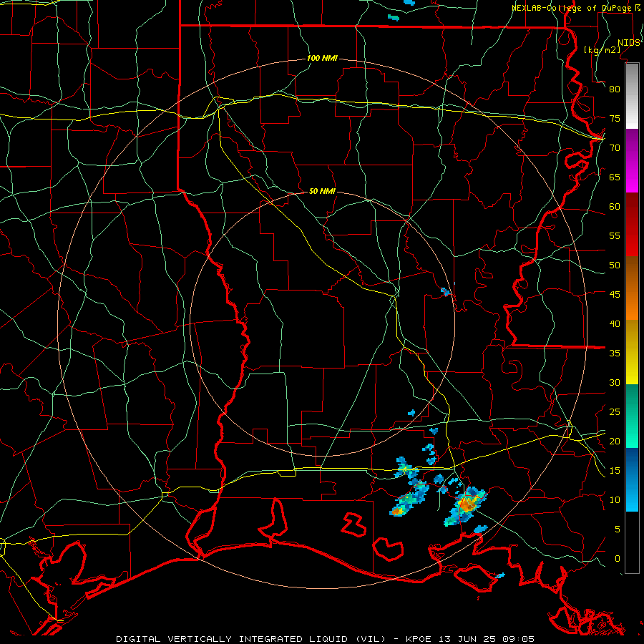Screen dimensions: 644x644
Task: Click the 0 value on the color scale
Action: click(618, 559)
